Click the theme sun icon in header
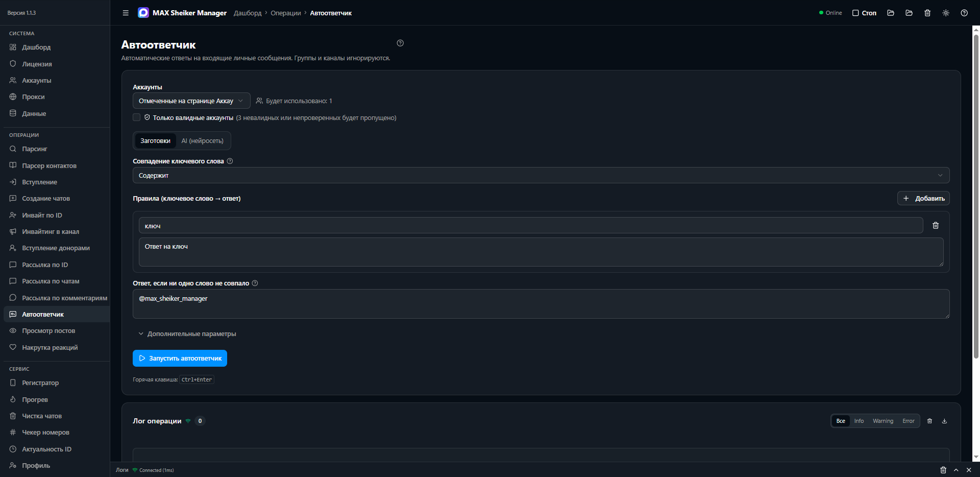The width and height of the screenshot is (980, 477). click(x=946, y=13)
